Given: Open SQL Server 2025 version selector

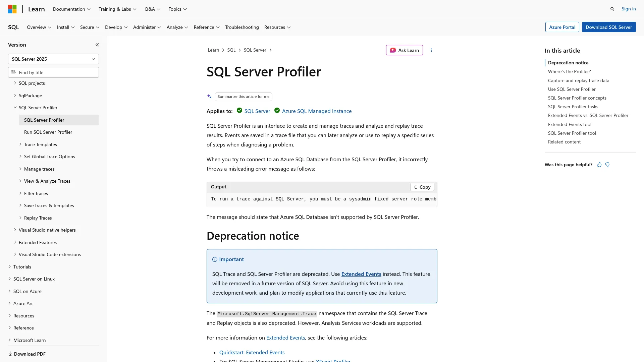Looking at the screenshot, I should (53, 59).
